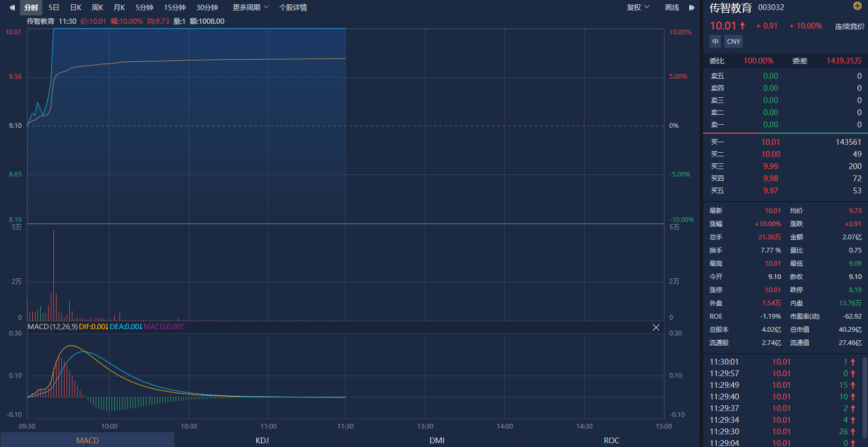Screen dimensions: 868x447
Task: Close the MACD indicator panel
Action: pos(656,328)
